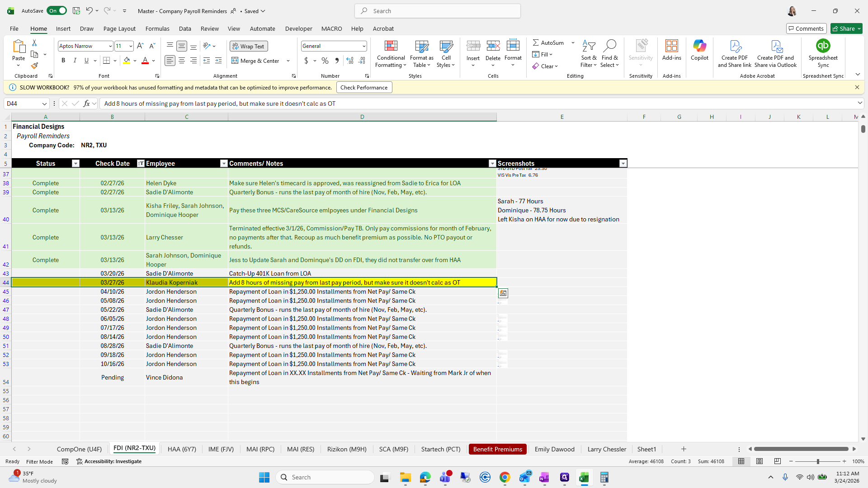Image resolution: width=868 pixels, height=488 pixels.
Task: Click the Borders icon in Font group
Action: (x=107, y=61)
